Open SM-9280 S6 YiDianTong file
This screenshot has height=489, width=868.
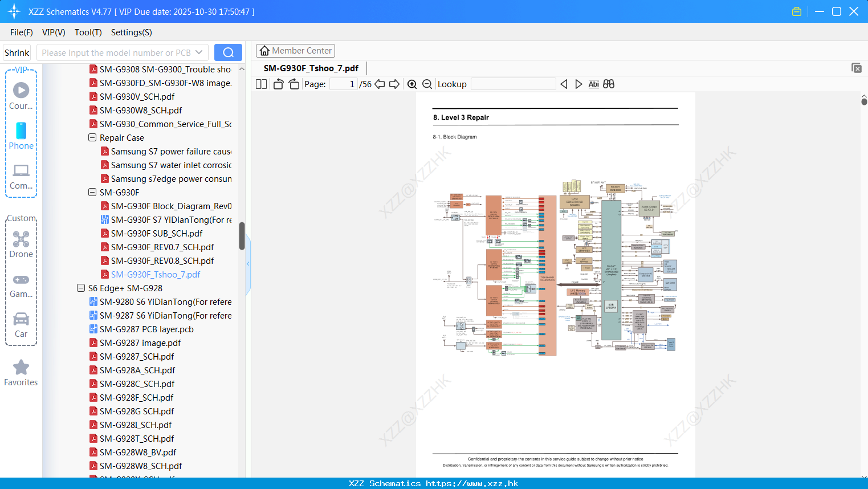(x=165, y=302)
